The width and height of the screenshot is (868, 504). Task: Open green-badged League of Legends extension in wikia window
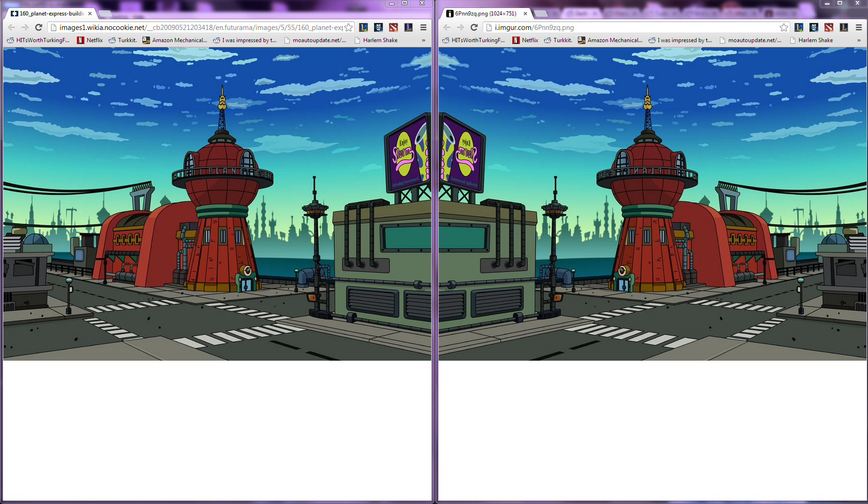click(363, 28)
